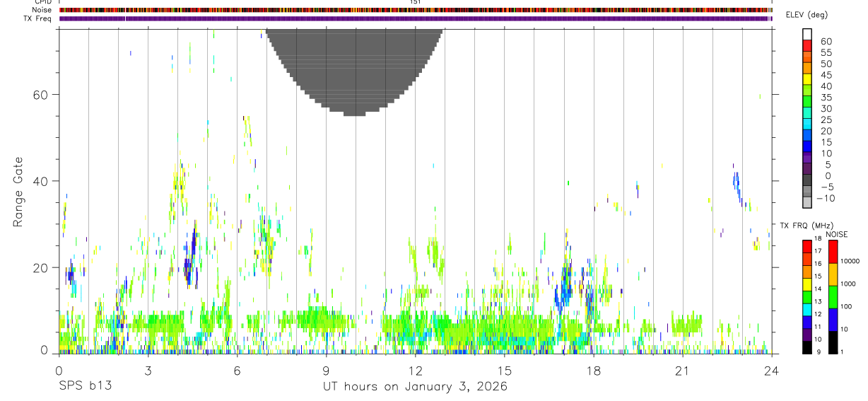868x401 pixels.
Task: Click the ELEV legend value '-10'
Action: pos(824,198)
